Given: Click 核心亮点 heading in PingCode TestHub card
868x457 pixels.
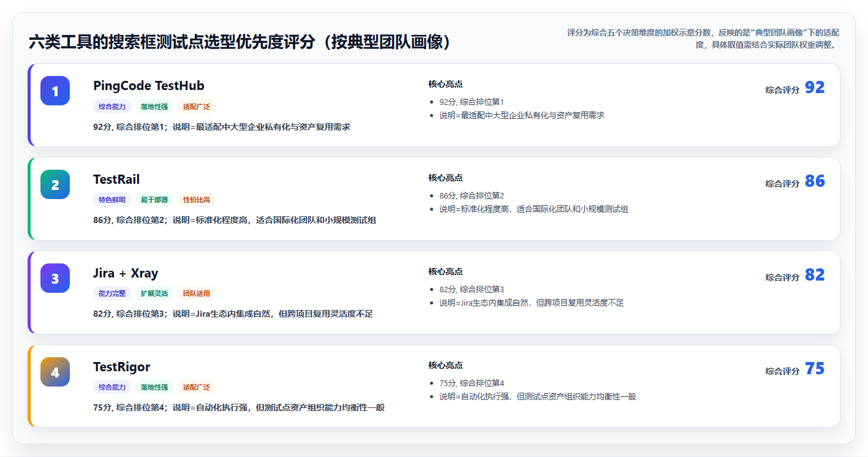Looking at the screenshot, I should tap(445, 84).
